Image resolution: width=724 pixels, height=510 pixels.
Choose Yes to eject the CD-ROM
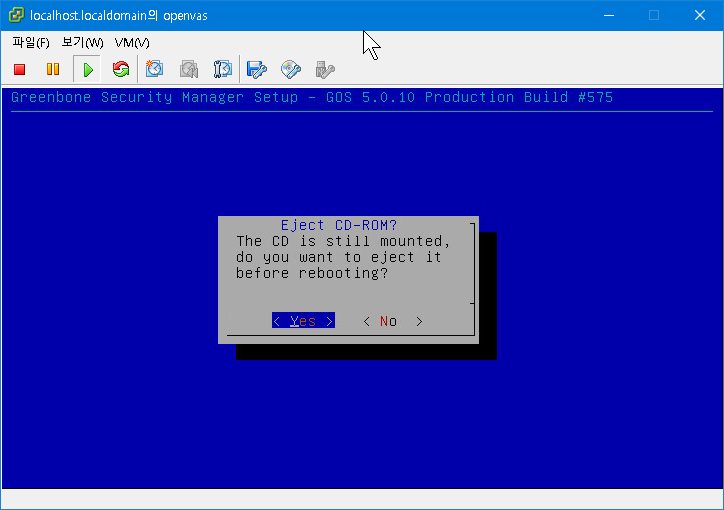click(x=303, y=321)
